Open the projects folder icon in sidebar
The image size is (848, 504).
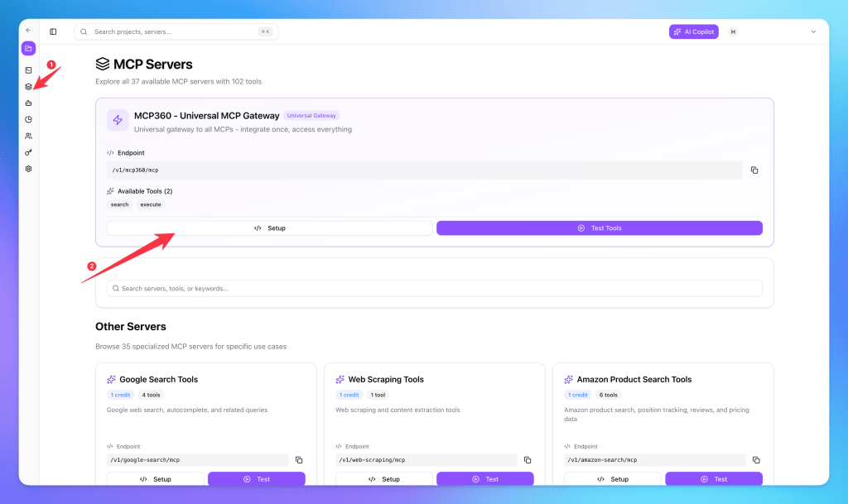pyautogui.click(x=28, y=49)
